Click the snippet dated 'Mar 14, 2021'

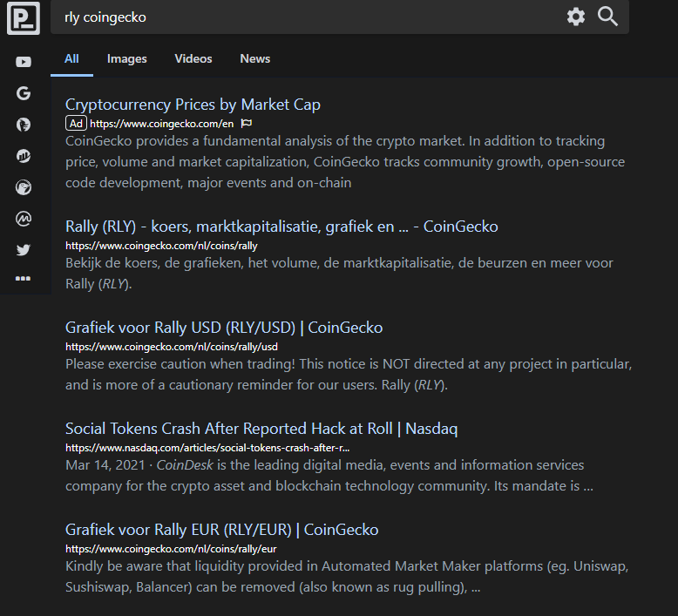tap(329, 476)
